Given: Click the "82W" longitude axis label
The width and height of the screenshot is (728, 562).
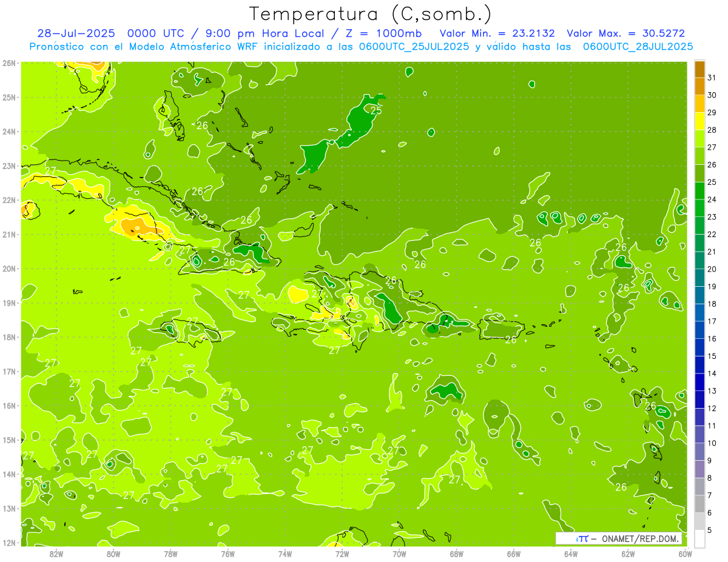Looking at the screenshot, I should tap(56, 553).
